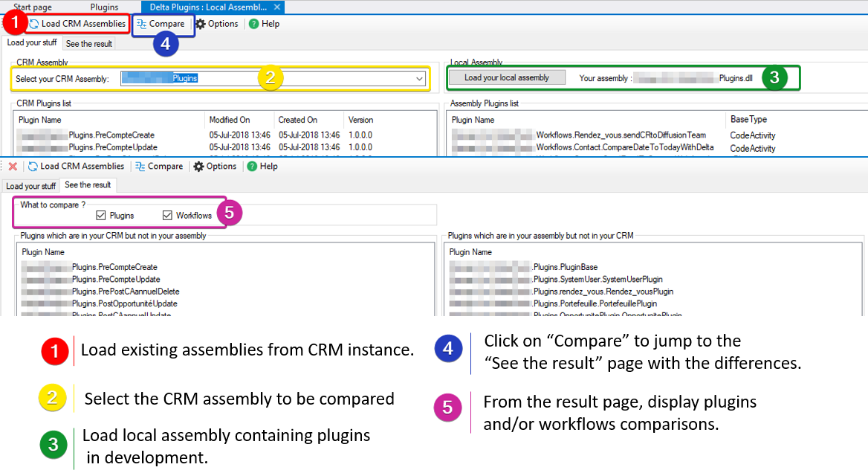Open upper 'Load your stuff' tab
The image size is (868, 476).
(x=31, y=42)
